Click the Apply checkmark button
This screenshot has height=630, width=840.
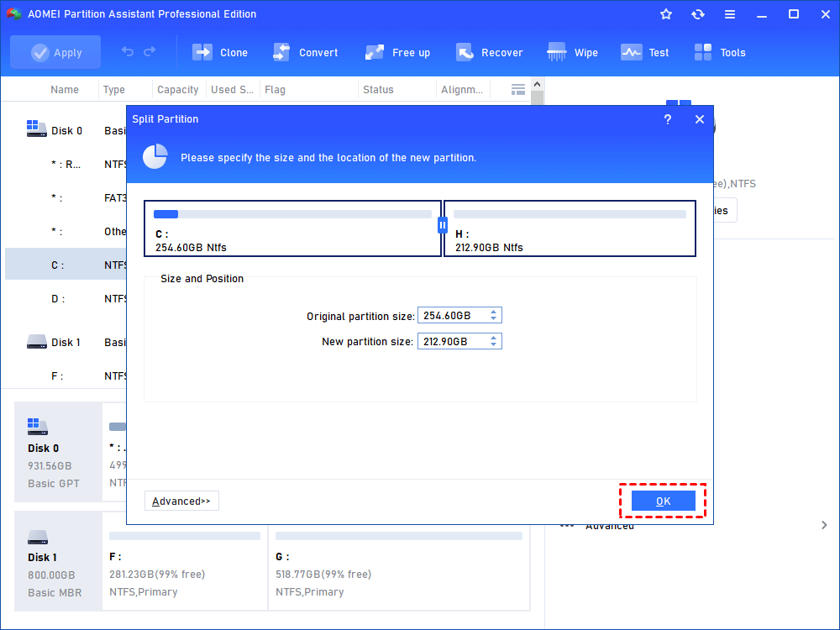[55, 52]
